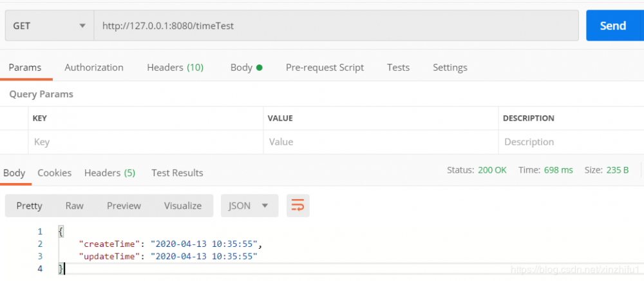Open the Test Results tab
Image resolution: width=644 pixels, height=281 pixels.
point(177,173)
